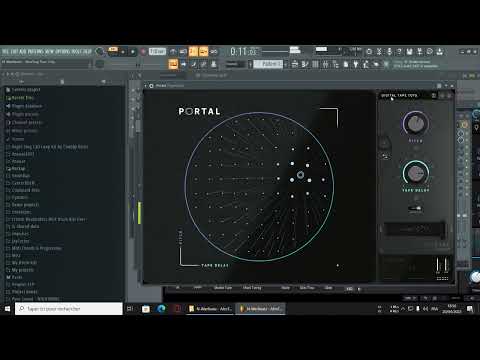
Task: Toggle auto scrolling arrow button
Action: [x=183, y=64]
